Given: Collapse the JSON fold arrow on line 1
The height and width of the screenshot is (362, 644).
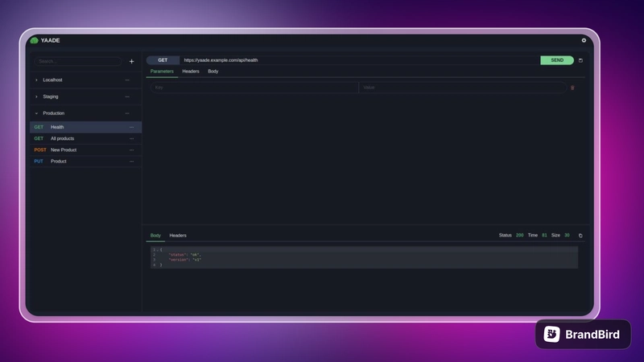Looking at the screenshot, I should [x=157, y=250].
